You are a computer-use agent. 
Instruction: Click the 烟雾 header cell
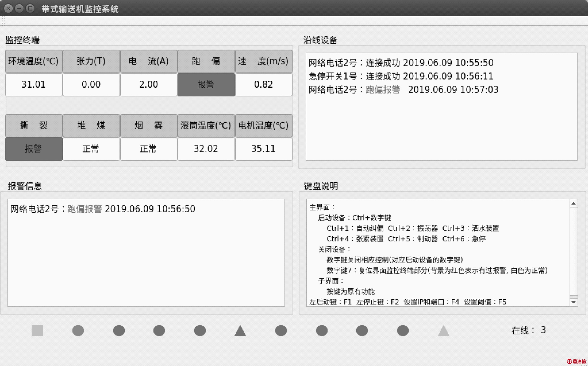tap(149, 125)
